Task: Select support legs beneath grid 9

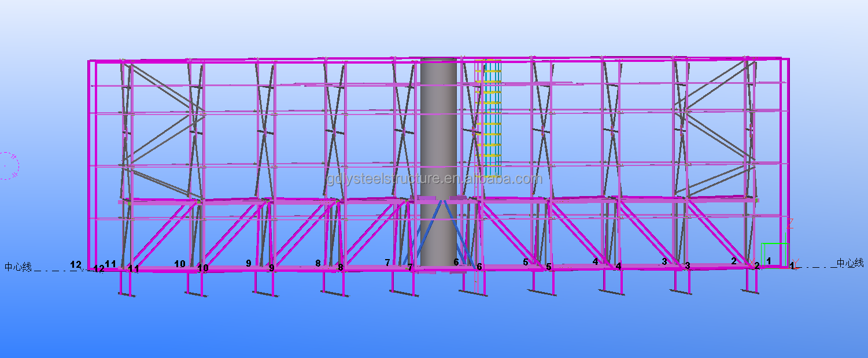Action: point(263,285)
